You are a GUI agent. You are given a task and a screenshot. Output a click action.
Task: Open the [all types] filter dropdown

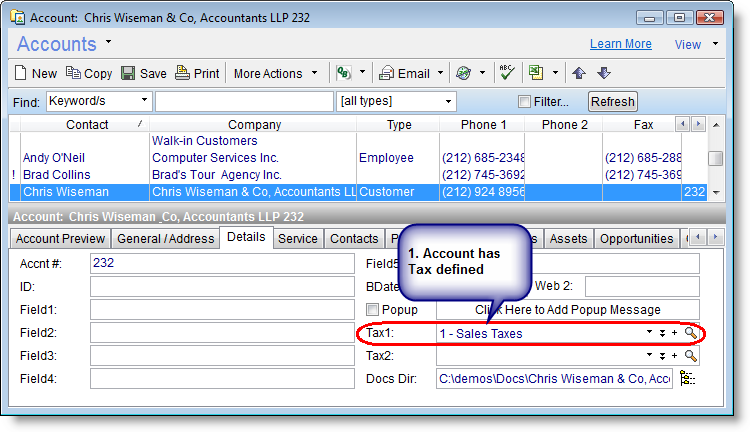[x=449, y=101]
